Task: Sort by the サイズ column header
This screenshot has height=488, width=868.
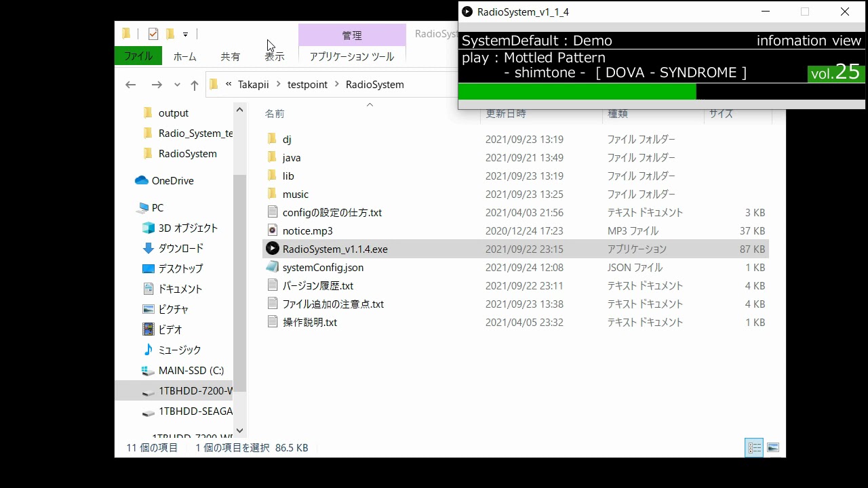Action: (722, 113)
